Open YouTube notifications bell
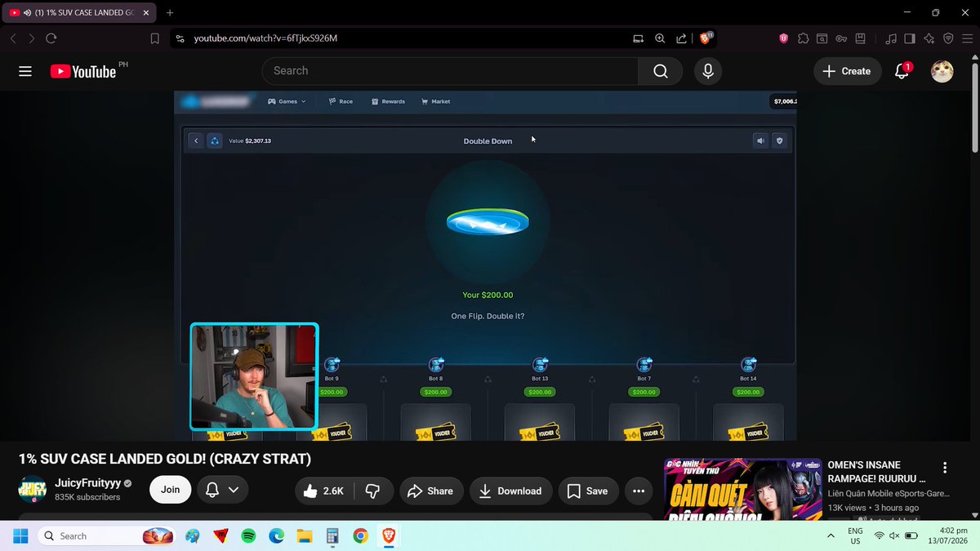Image resolution: width=980 pixels, height=551 pixels. tap(902, 71)
